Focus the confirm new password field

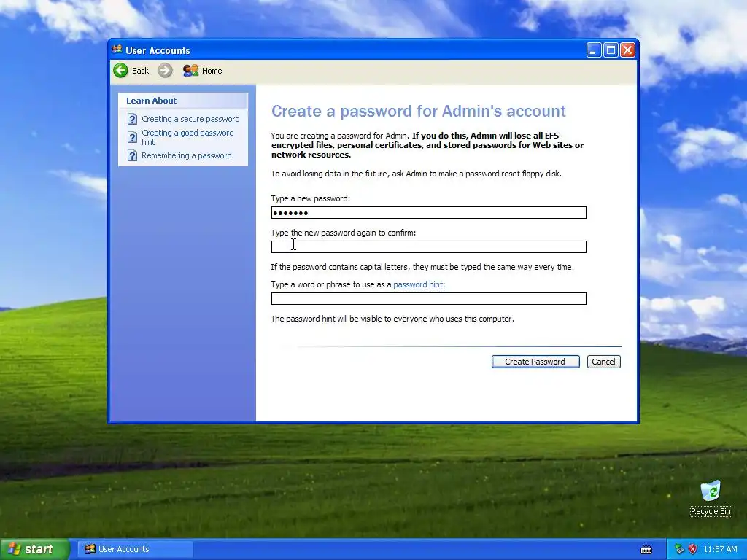(429, 246)
